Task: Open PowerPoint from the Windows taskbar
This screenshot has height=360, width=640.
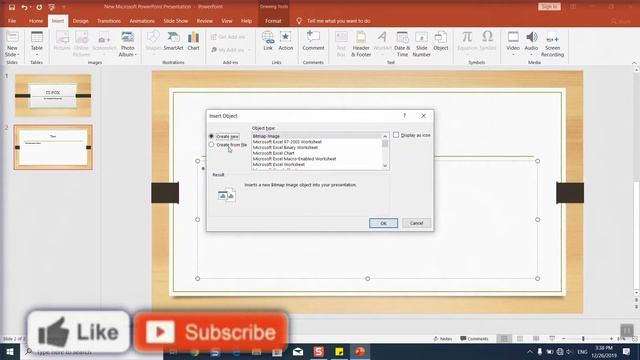Action: (360, 351)
